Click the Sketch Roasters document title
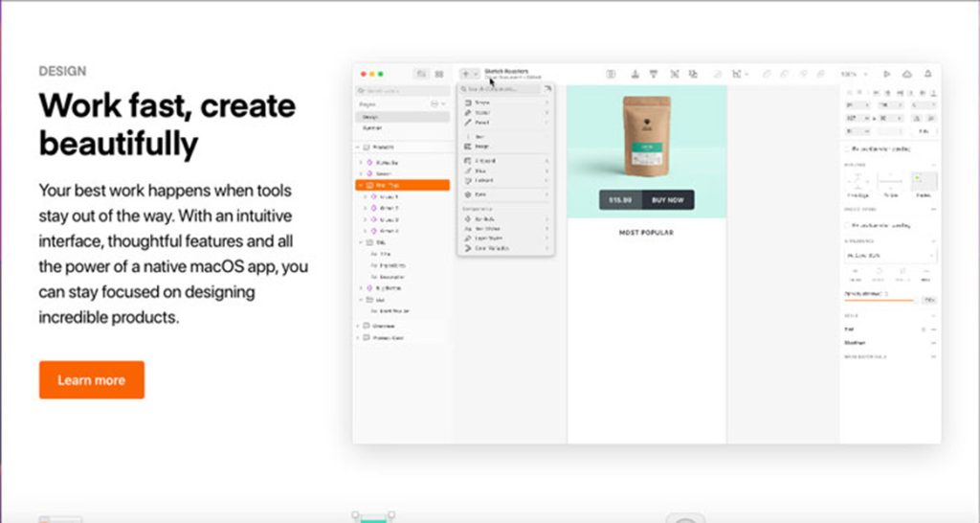 507,71
